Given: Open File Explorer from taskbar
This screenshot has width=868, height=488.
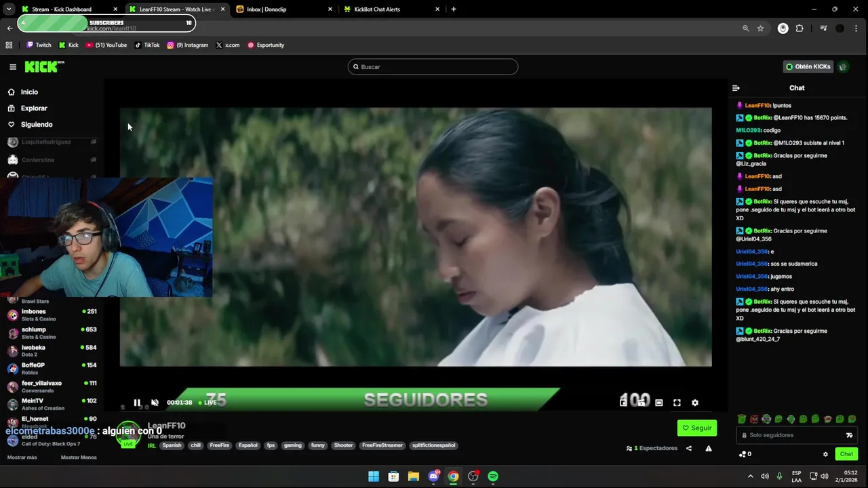Looking at the screenshot, I should (413, 476).
